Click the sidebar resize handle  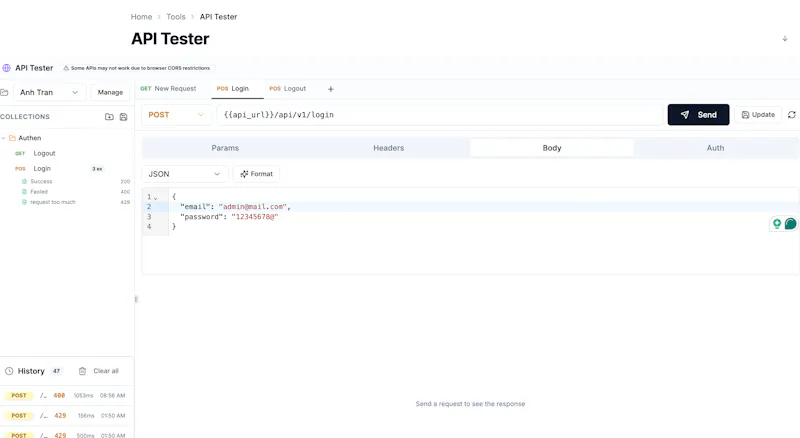point(136,300)
